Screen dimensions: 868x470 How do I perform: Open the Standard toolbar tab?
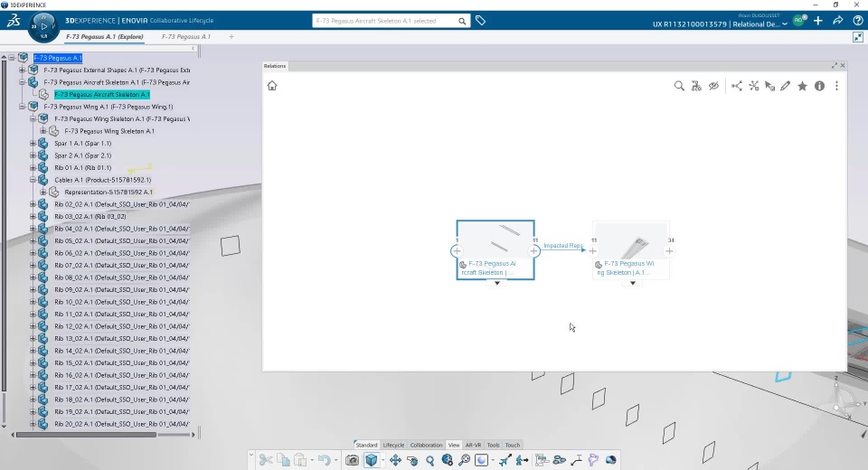(x=366, y=445)
